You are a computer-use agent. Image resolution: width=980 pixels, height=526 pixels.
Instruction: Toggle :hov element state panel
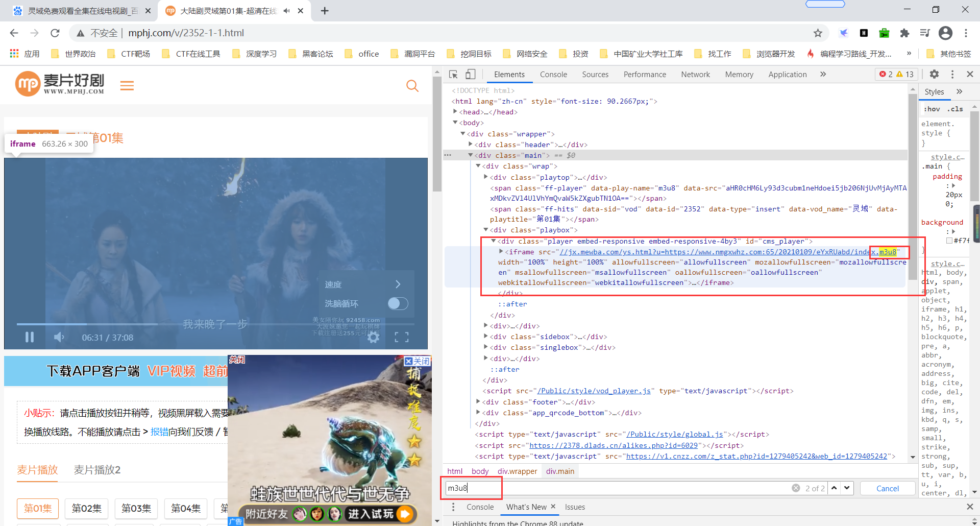932,109
